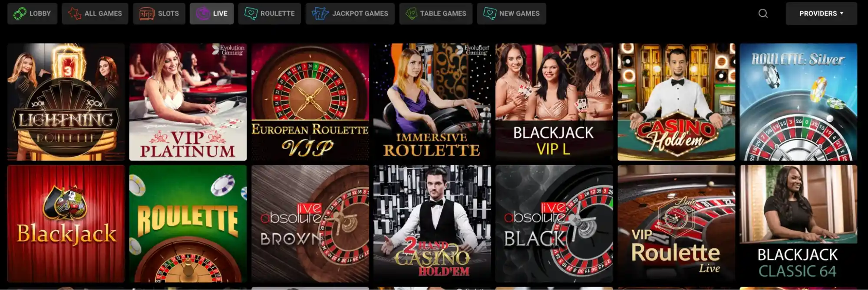Click the purple Live swirl icon
Image resolution: width=868 pixels, height=290 pixels.
click(202, 13)
